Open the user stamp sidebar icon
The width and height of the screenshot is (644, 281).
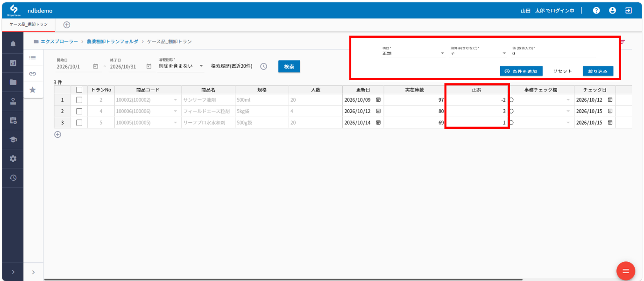(13, 101)
